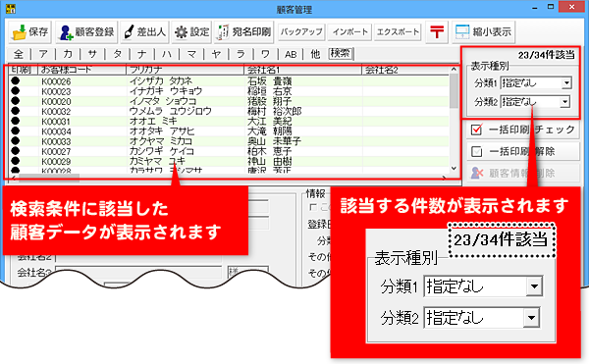Image resolution: width=589 pixels, height=364 pixels.
Task: Expand the 分類2 dropdown in the top panel
Action: 564,102
